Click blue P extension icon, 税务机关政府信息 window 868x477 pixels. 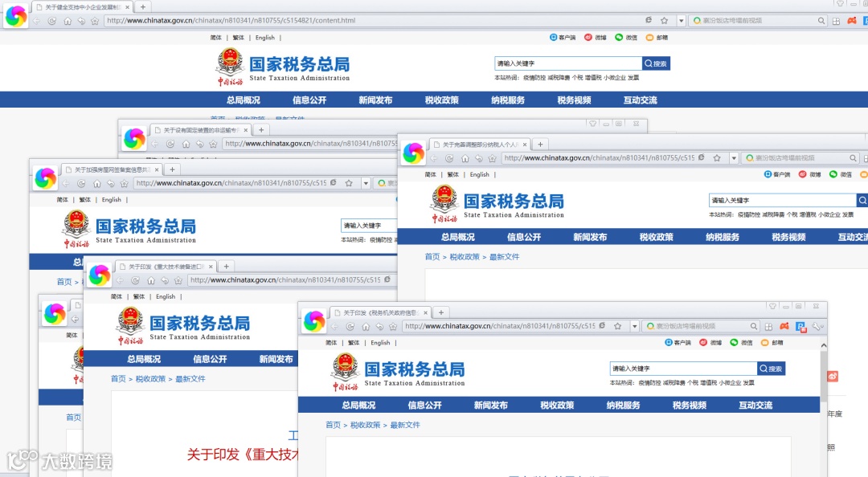[x=800, y=327]
